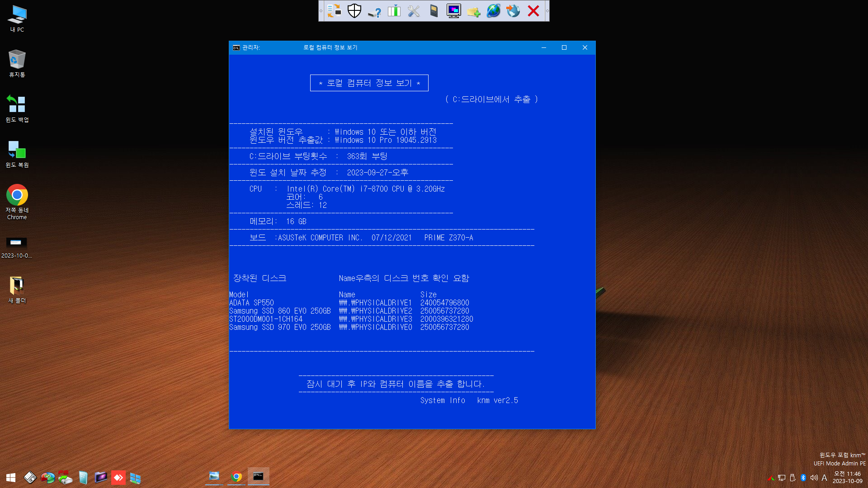Launch the Internet Explorer globe icon
868x488 pixels.
tap(493, 11)
